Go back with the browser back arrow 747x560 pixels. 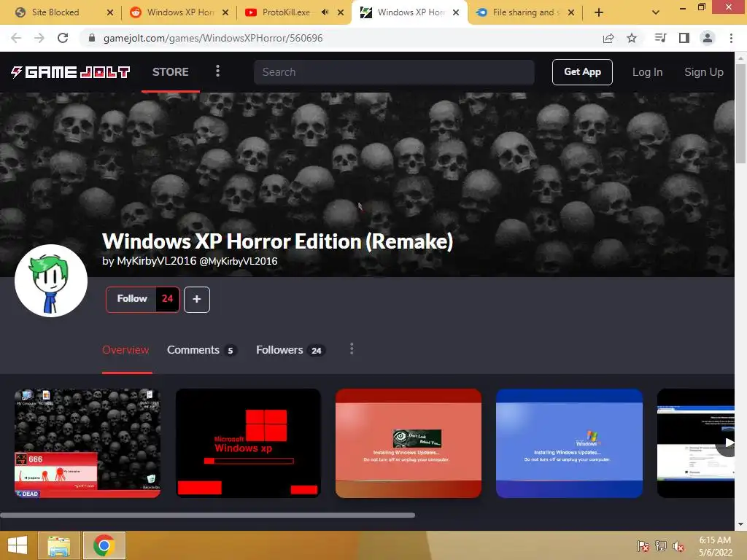(x=16, y=38)
